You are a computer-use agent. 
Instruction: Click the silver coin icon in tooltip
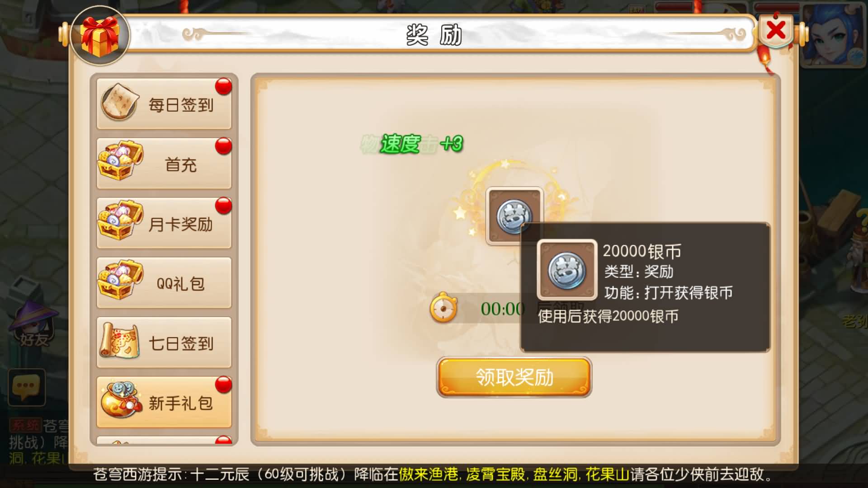pos(567,270)
